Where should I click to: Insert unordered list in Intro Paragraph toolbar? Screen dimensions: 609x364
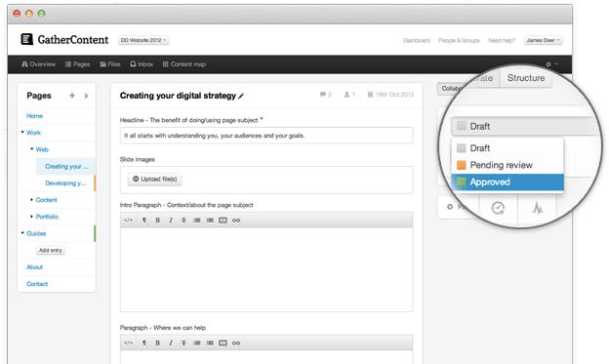(197, 221)
